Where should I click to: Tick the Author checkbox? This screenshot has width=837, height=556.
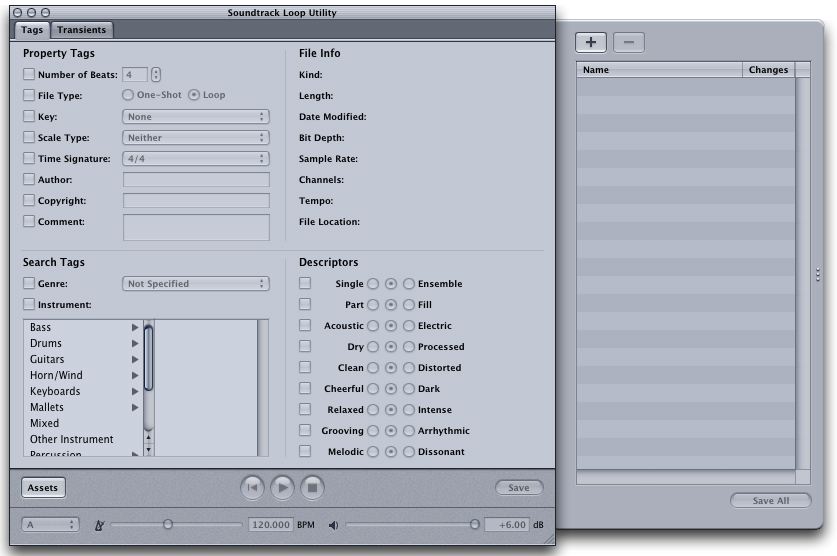tap(29, 179)
